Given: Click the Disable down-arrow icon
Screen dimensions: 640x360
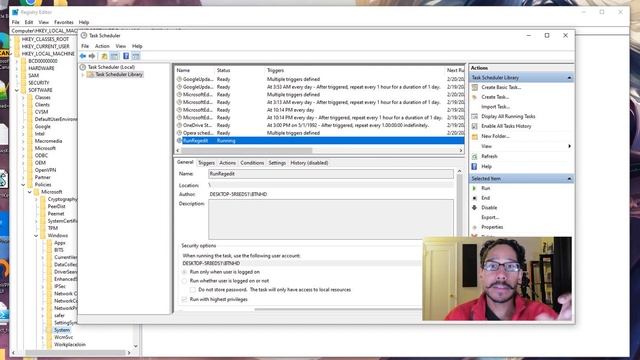Looking at the screenshot, I should tap(474, 208).
